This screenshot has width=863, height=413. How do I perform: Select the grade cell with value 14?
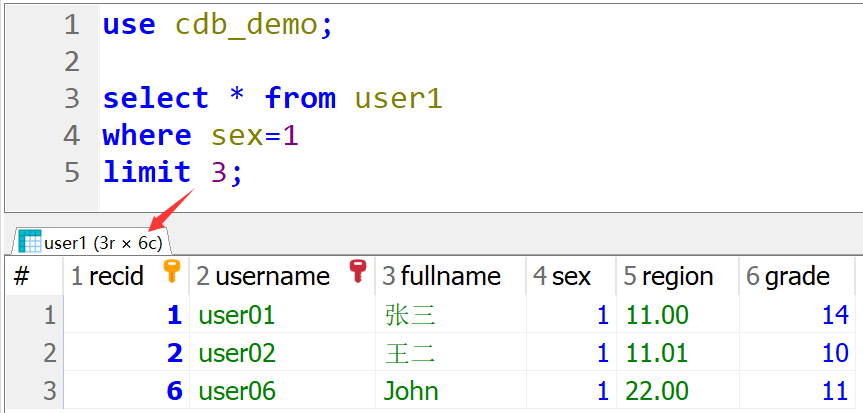pos(834,316)
